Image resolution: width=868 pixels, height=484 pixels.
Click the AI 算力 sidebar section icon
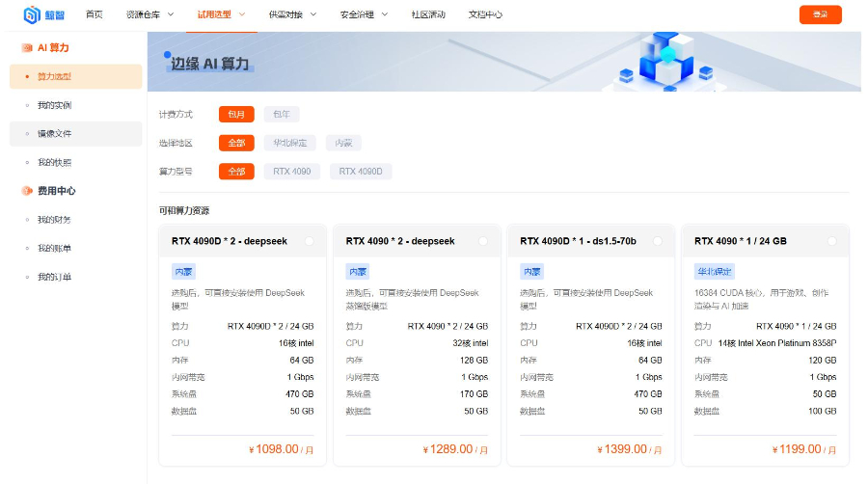click(x=27, y=47)
